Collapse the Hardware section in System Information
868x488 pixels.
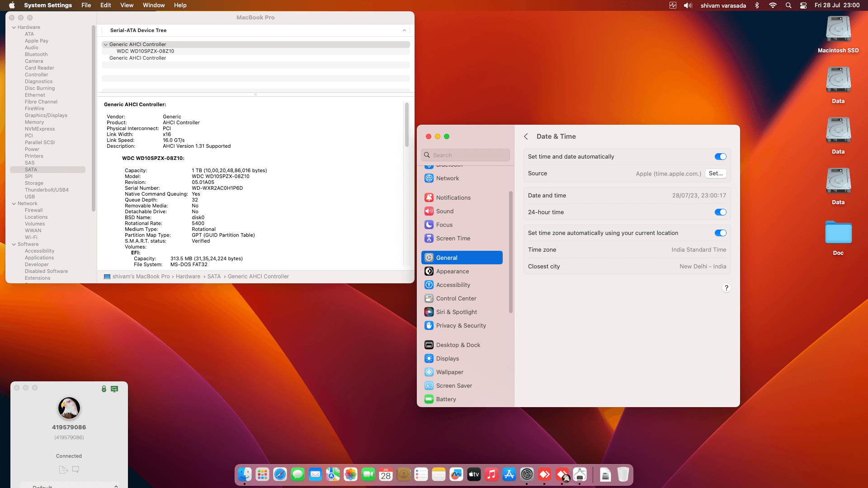(x=14, y=27)
